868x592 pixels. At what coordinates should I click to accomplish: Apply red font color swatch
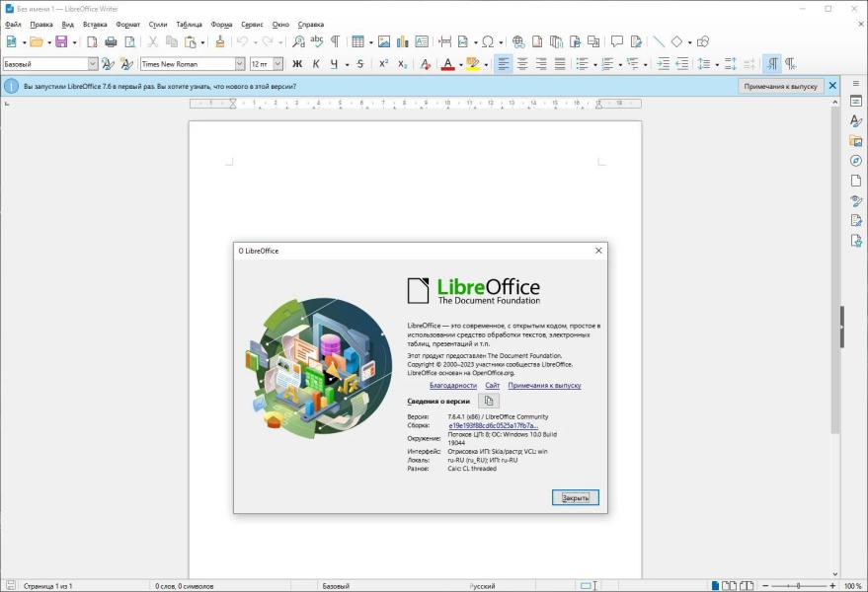[448, 64]
